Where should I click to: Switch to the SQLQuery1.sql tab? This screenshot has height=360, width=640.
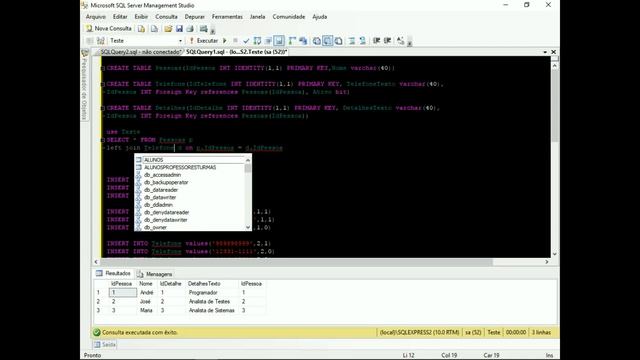(x=237, y=52)
